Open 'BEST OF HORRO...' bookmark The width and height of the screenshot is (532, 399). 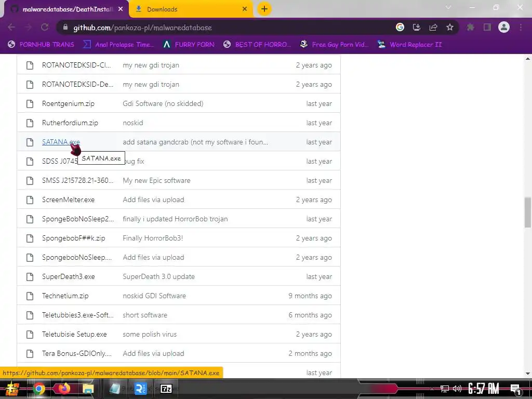pyautogui.click(x=257, y=45)
